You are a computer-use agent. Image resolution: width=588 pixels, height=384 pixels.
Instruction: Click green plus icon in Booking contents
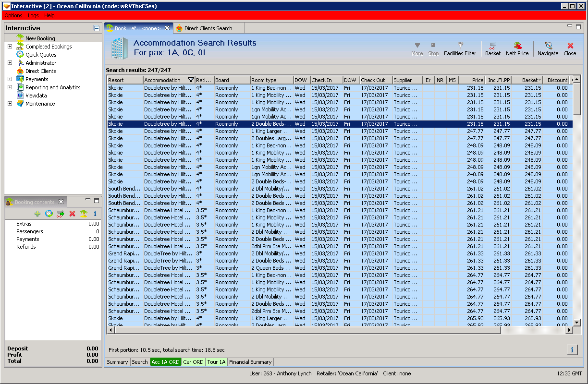click(x=37, y=214)
